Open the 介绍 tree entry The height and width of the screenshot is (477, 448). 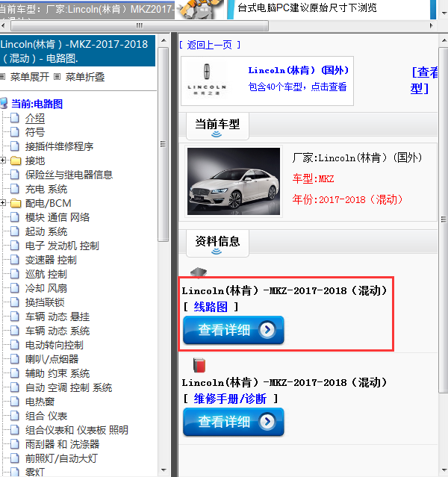pos(35,118)
